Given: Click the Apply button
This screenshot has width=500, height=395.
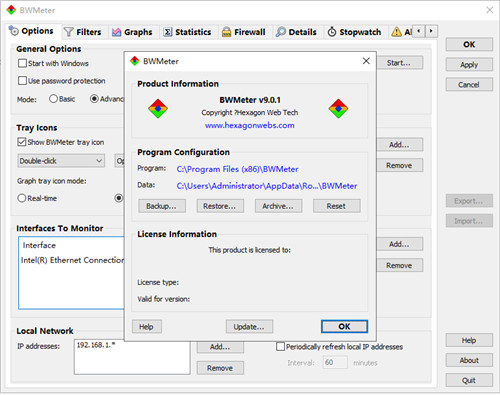Looking at the screenshot, I should pyautogui.click(x=469, y=64).
